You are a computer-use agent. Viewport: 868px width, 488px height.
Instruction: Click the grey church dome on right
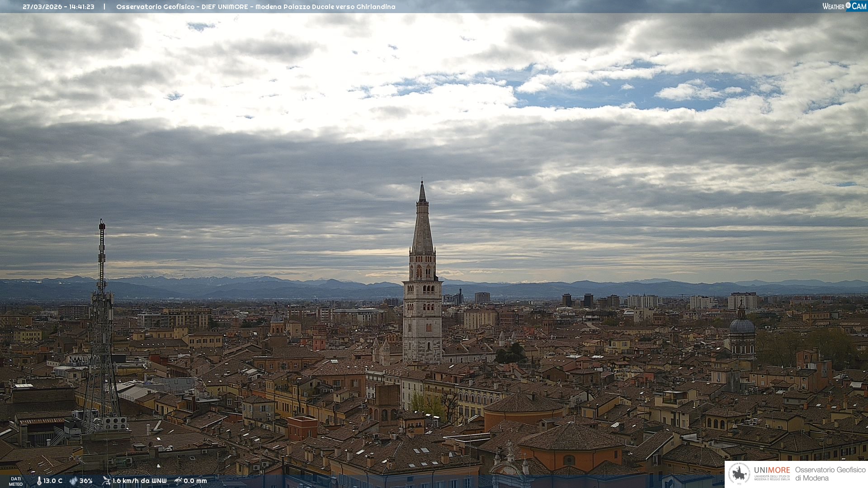pos(742,325)
